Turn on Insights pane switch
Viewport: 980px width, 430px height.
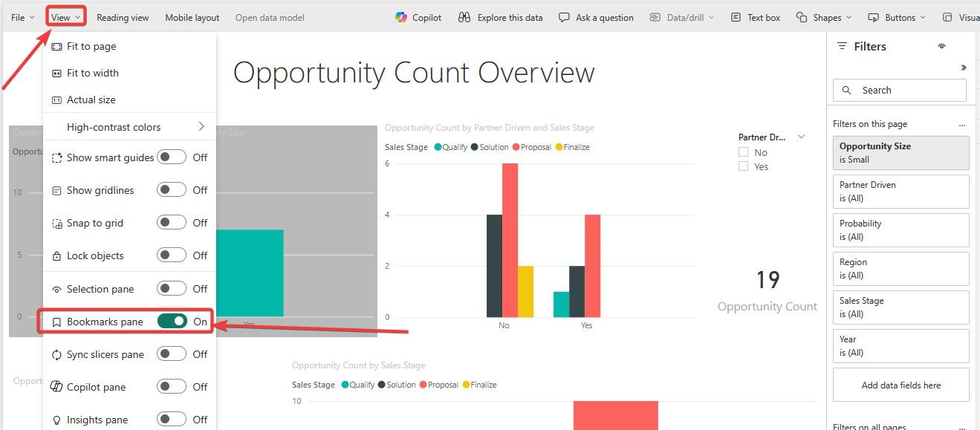[172, 420]
